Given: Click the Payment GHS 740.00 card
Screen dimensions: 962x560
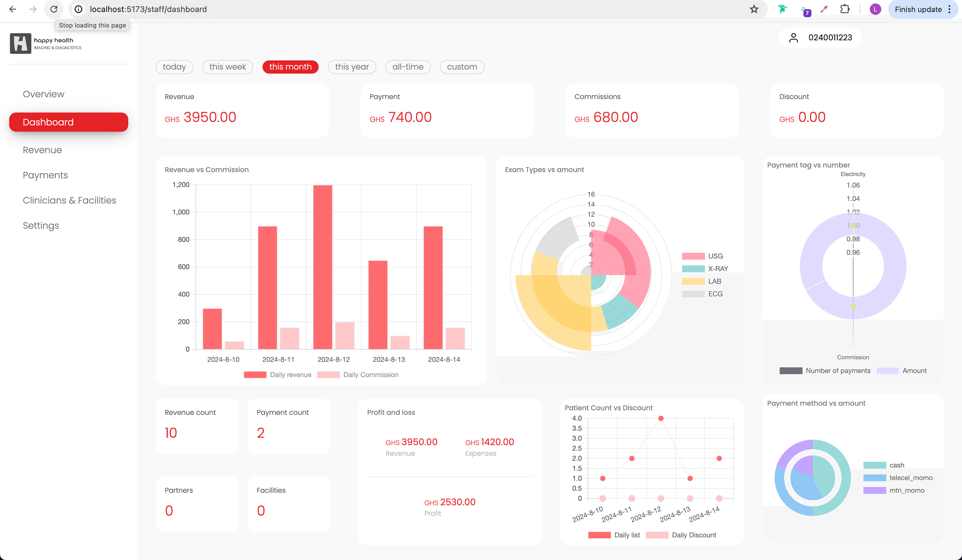Looking at the screenshot, I should 447,110.
